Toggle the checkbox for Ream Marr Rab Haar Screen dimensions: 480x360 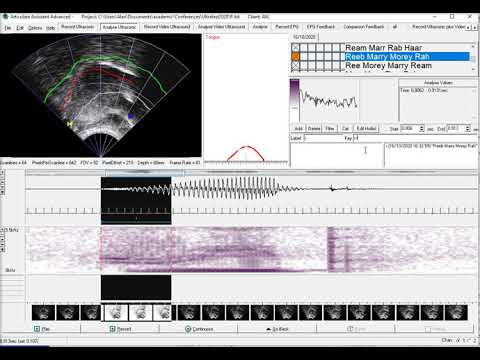(295, 48)
